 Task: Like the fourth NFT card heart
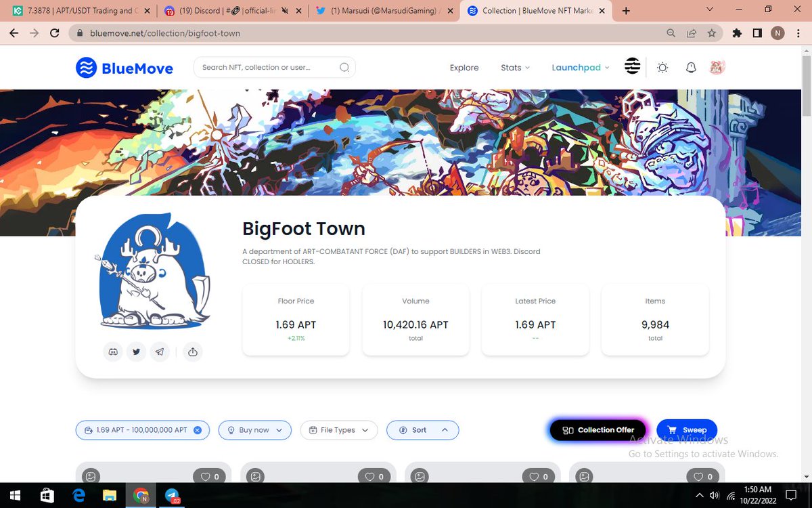point(703,477)
